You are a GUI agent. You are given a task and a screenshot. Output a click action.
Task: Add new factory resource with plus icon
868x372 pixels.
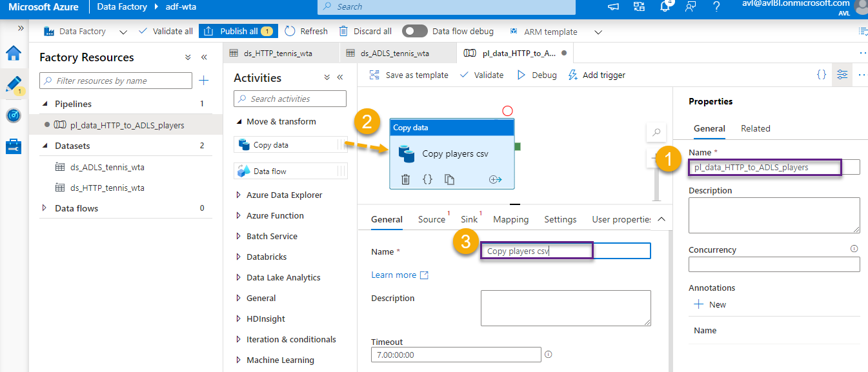click(204, 81)
